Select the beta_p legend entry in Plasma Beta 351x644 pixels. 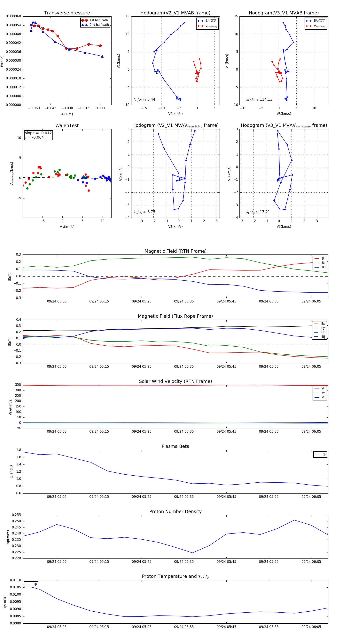point(320,454)
